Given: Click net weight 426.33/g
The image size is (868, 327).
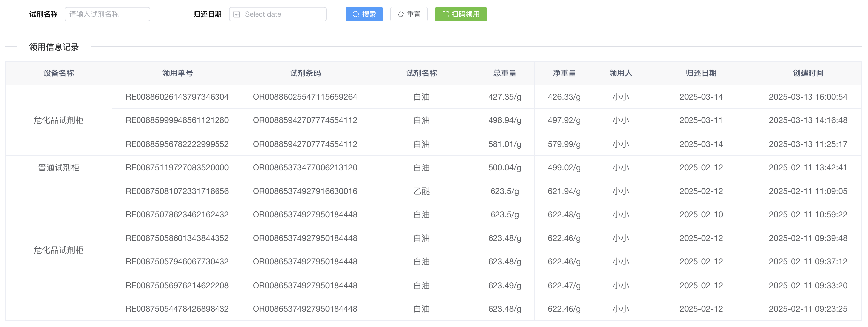Looking at the screenshot, I should (564, 97).
